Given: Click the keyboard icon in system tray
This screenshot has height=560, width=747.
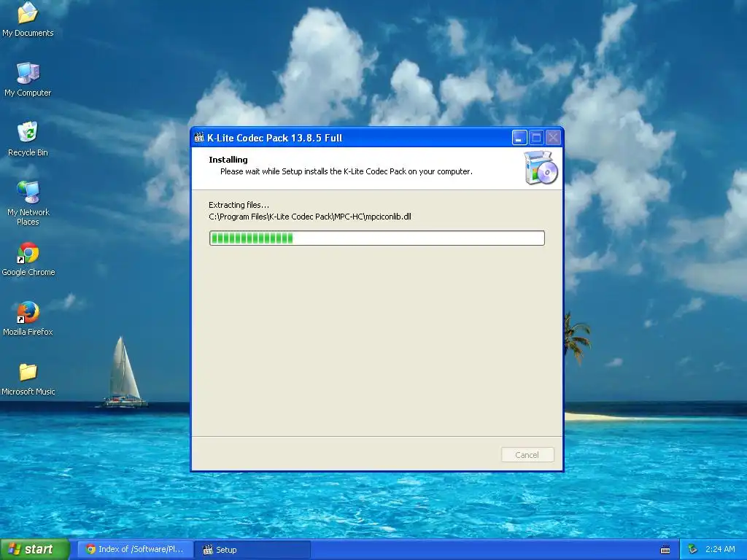Looking at the screenshot, I should pos(665,550).
